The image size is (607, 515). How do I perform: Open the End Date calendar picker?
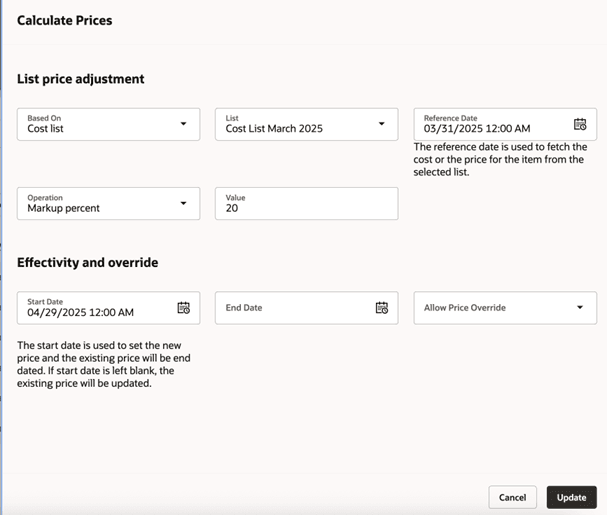click(x=381, y=308)
